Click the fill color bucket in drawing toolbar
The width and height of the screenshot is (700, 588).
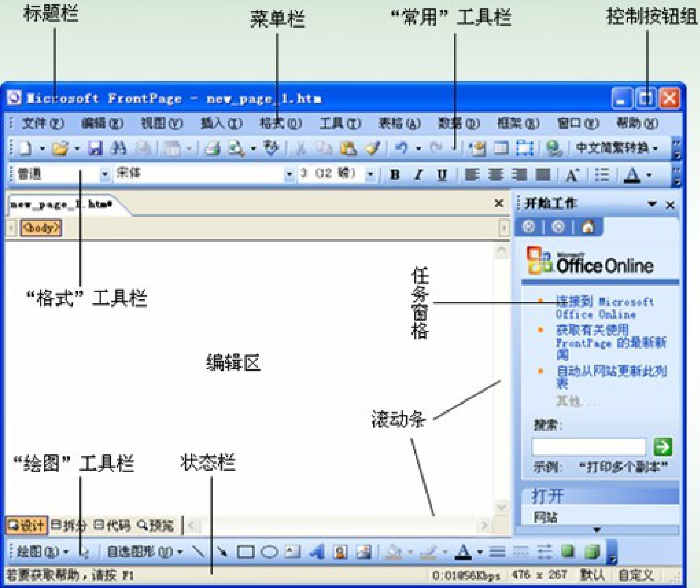(394, 552)
